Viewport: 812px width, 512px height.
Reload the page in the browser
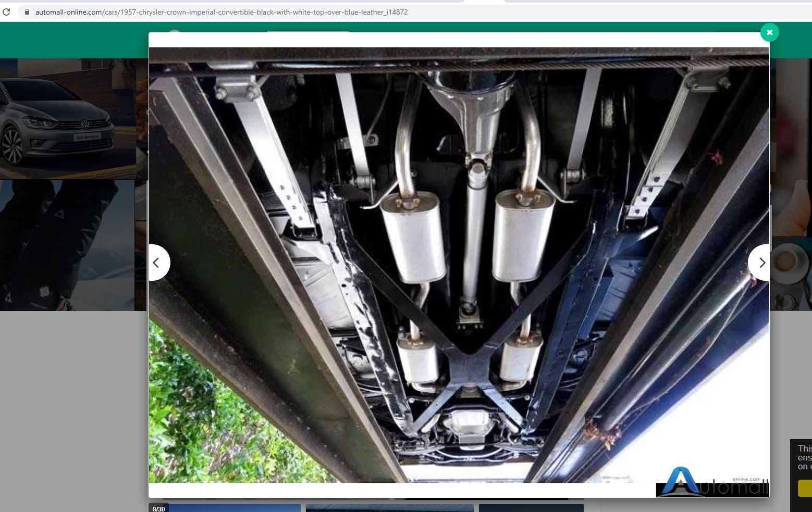(x=7, y=12)
